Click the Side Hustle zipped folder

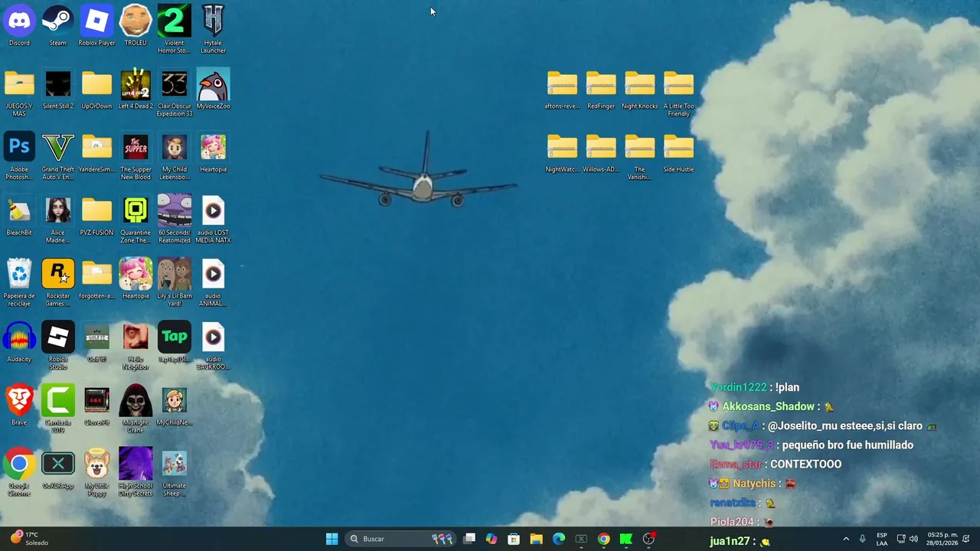678,153
